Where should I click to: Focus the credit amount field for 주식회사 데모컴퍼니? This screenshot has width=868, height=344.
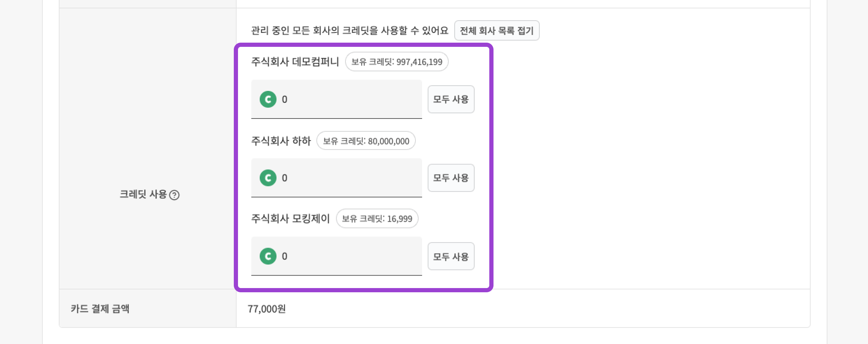pyautogui.click(x=350, y=99)
